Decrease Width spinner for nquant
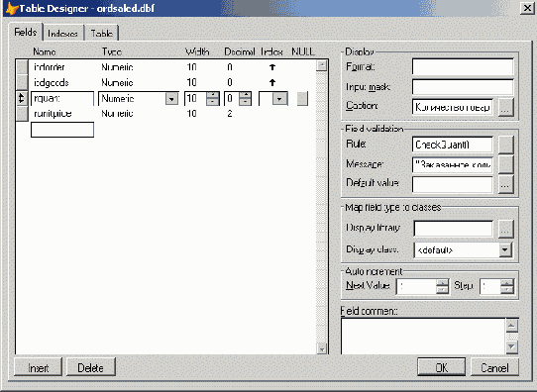Image resolution: width=537 pixels, height=392 pixels. pos(213,102)
